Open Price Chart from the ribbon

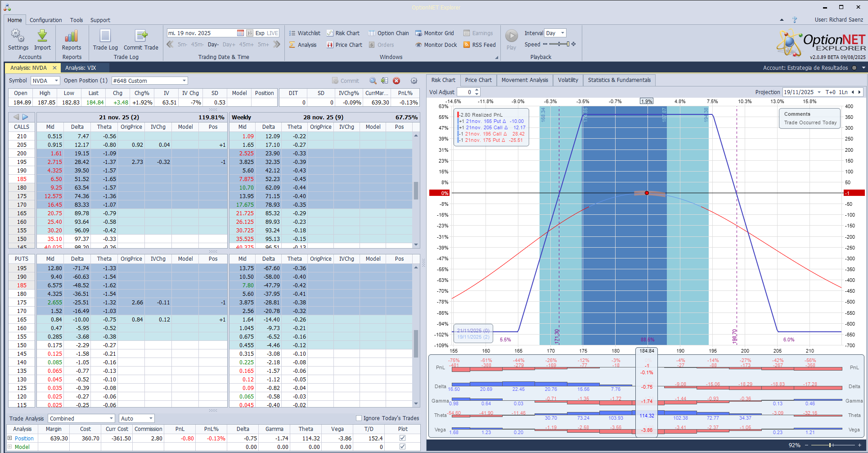(344, 45)
